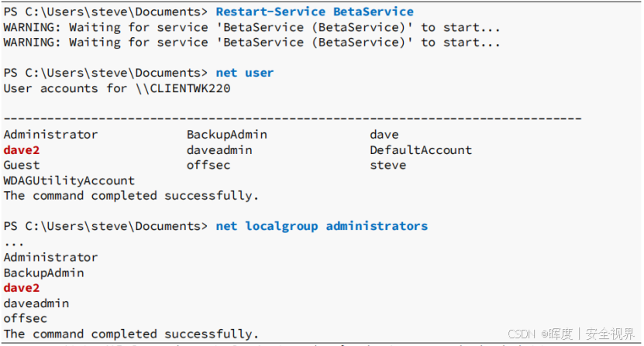Click the steve account in the user list
644x346 pixels.
pyautogui.click(x=387, y=166)
